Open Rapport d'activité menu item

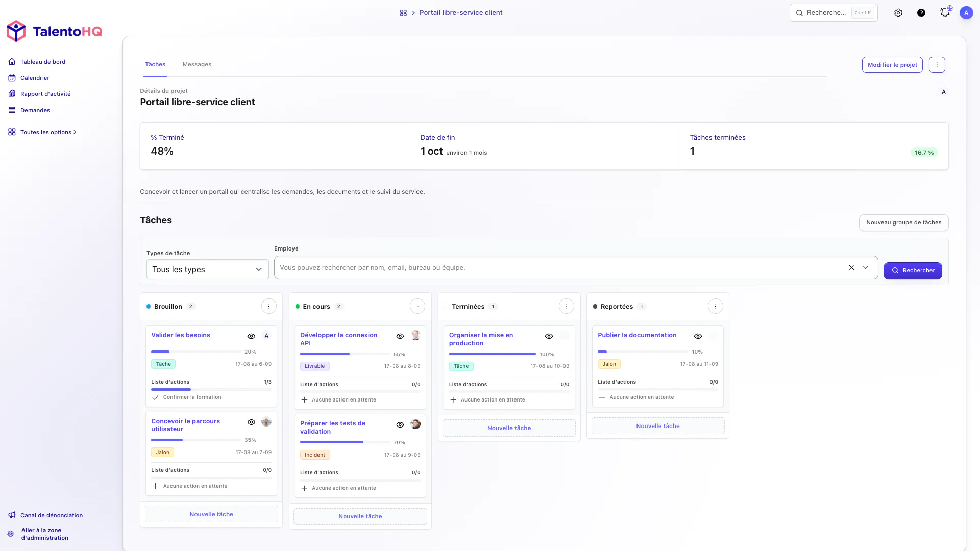pos(45,94)
